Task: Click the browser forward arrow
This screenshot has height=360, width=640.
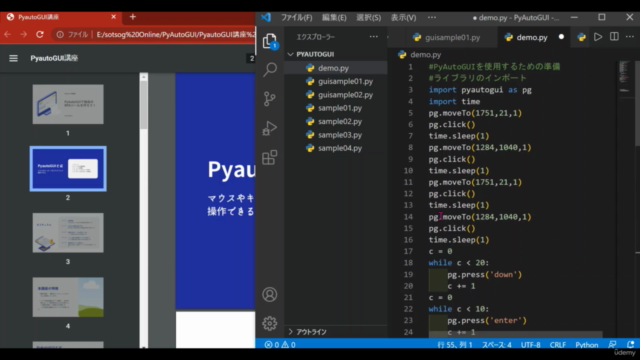Action: coord(23,35)
